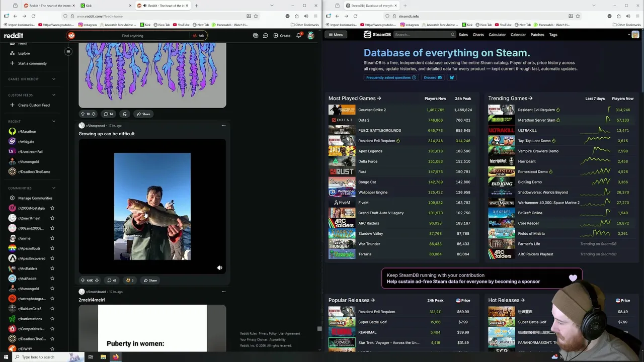
Task: Open Most Played Games list link
Action: pos(355,99)
